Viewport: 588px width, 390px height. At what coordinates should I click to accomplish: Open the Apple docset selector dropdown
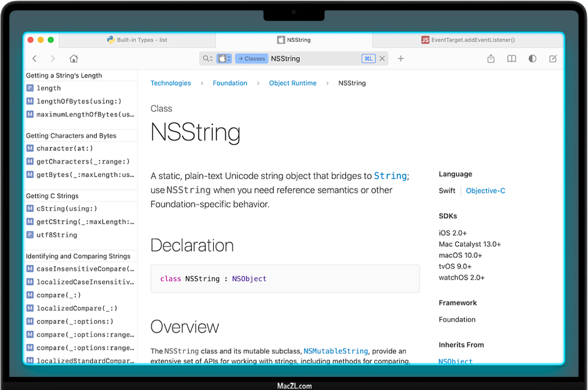(x=224, y=59)
